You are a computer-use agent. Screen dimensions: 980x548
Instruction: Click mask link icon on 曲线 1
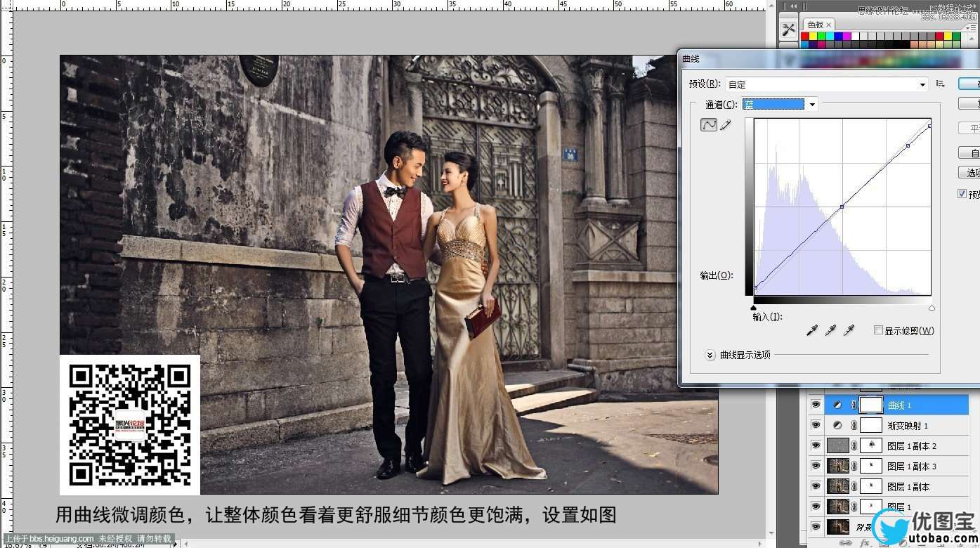(854, 405)
